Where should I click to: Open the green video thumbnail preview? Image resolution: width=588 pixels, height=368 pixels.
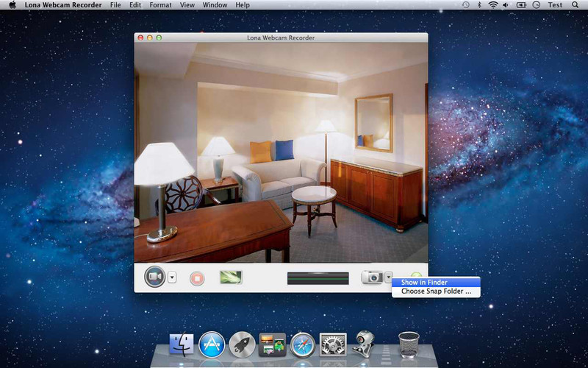point(231,277)
